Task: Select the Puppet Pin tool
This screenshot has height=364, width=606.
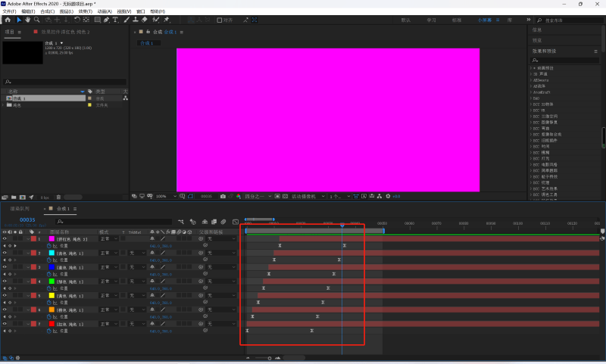Action: point(166,20)
